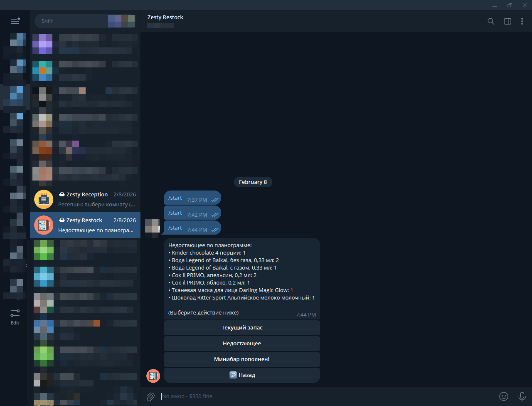Click the Kinder chocolate 4 порции line
The height and width of the screenshot is (406, 532).
pos(207,253)
